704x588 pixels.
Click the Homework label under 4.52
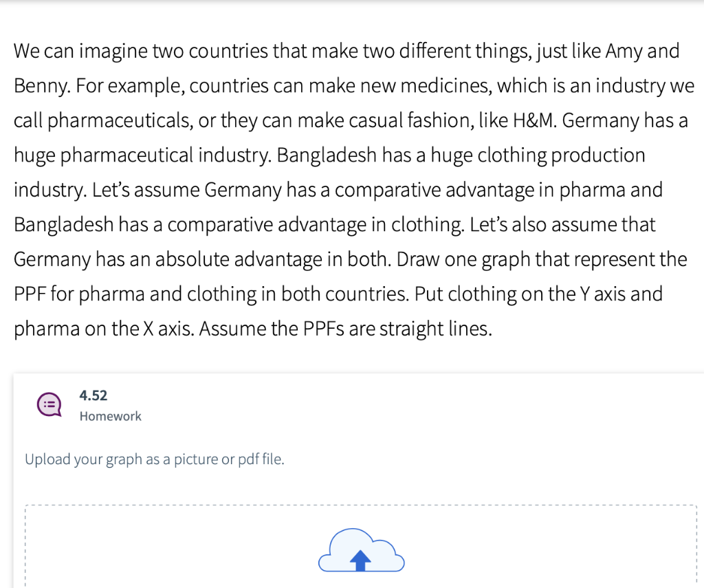(x=110, y=416)
